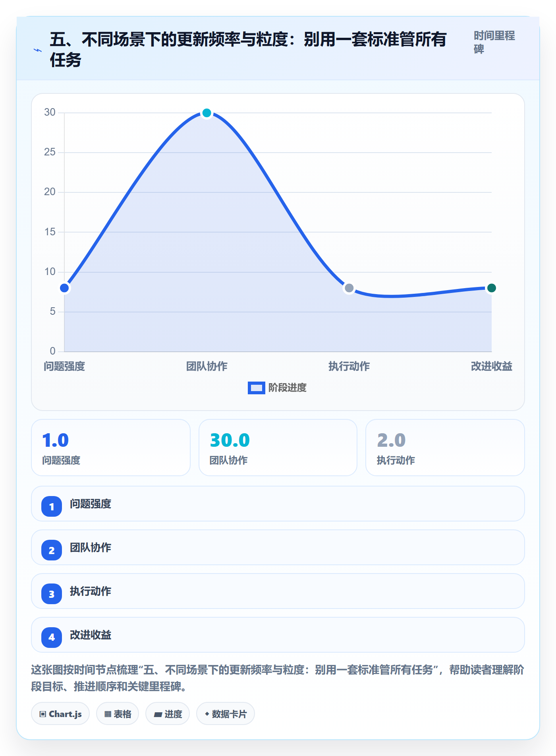Screen dimensions: 556x756
Task: Click the 进度 tag chip
Action: (x=168, y=714)
